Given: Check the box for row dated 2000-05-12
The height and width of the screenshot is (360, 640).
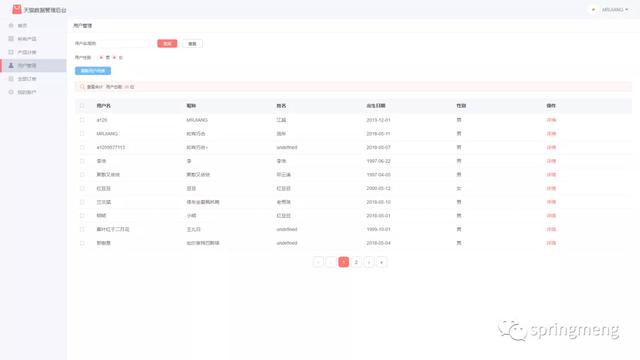Looking at the screenshot, I should (x=82, y=188).
